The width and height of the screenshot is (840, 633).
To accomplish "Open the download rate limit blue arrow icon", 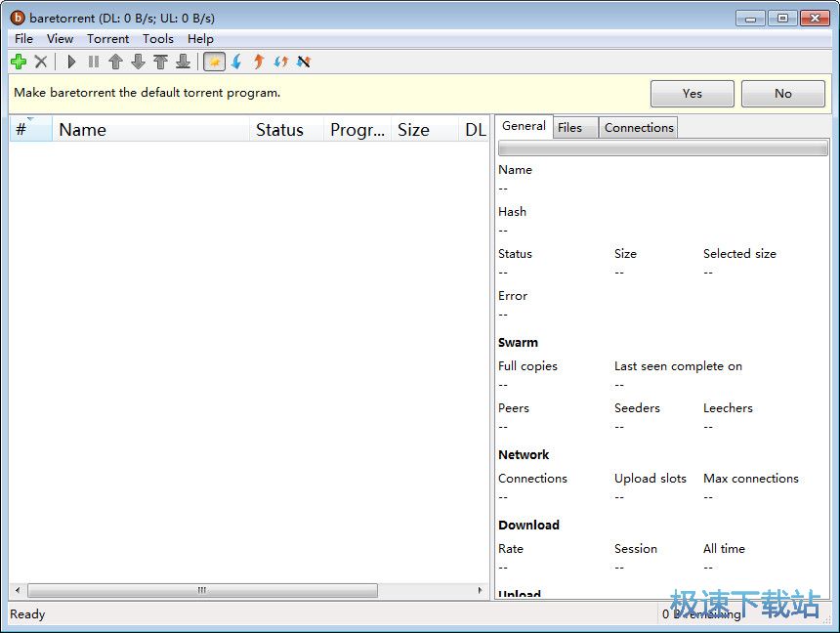I will click(x=235, y=62).
